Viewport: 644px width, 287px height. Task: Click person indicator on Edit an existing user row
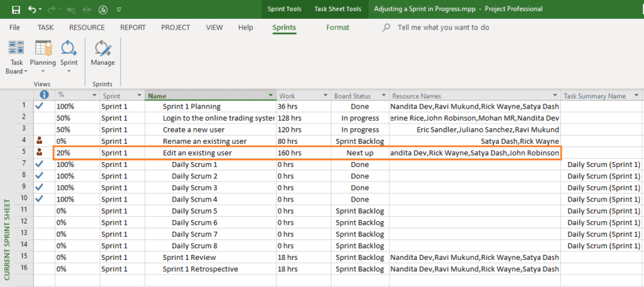tap(39, 153)
